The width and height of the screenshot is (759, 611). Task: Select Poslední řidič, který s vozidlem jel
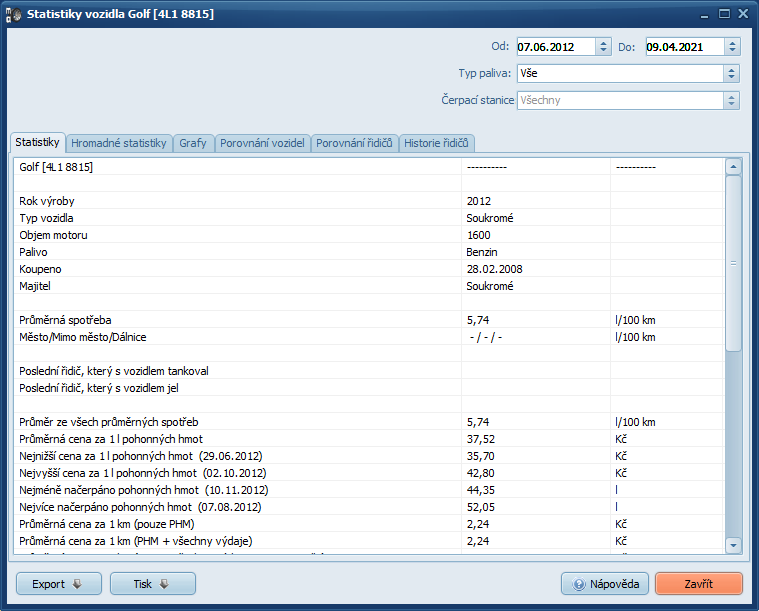point(369,388)
